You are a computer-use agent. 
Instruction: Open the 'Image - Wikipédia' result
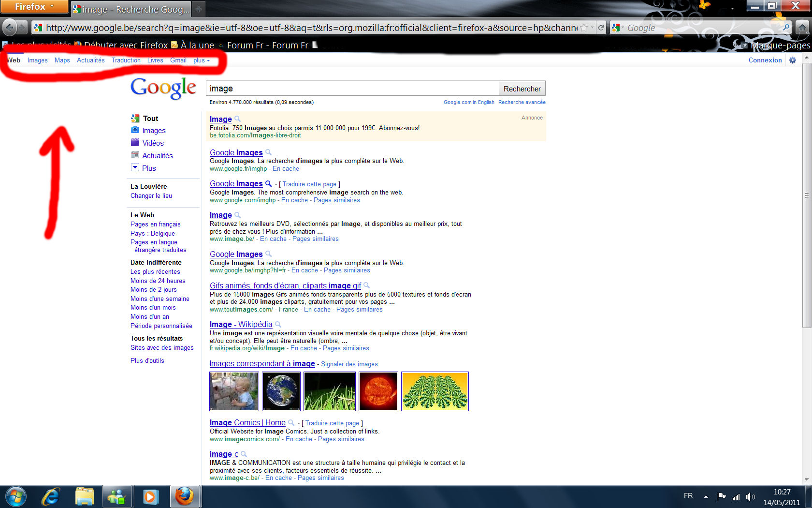point(241,325)
